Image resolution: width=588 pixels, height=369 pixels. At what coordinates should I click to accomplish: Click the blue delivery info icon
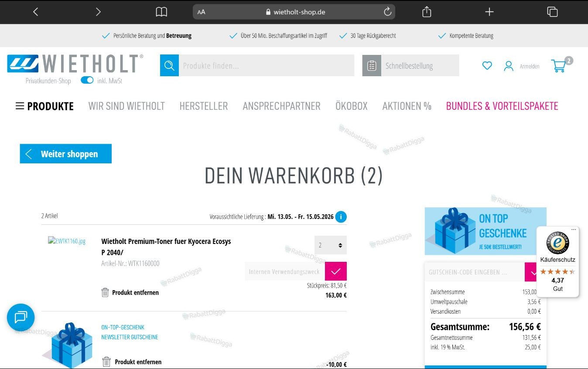point(341,217)
